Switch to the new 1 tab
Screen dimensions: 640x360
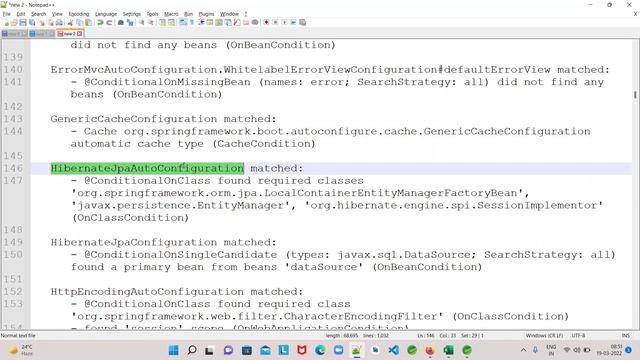coord(41,34)
